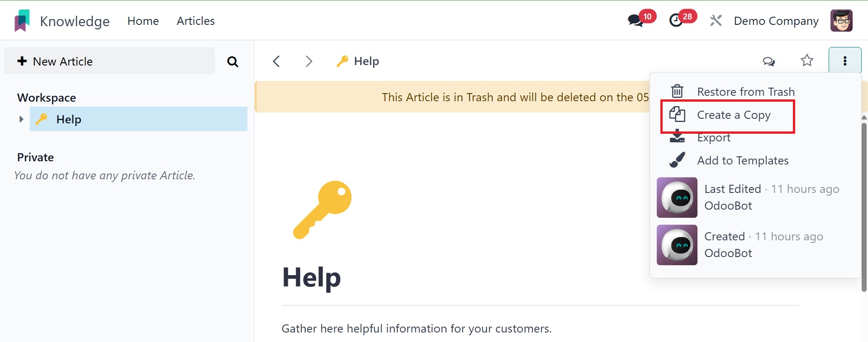Toggle the favorite star for Help
The image size is (868, 342).
point(807,61)
